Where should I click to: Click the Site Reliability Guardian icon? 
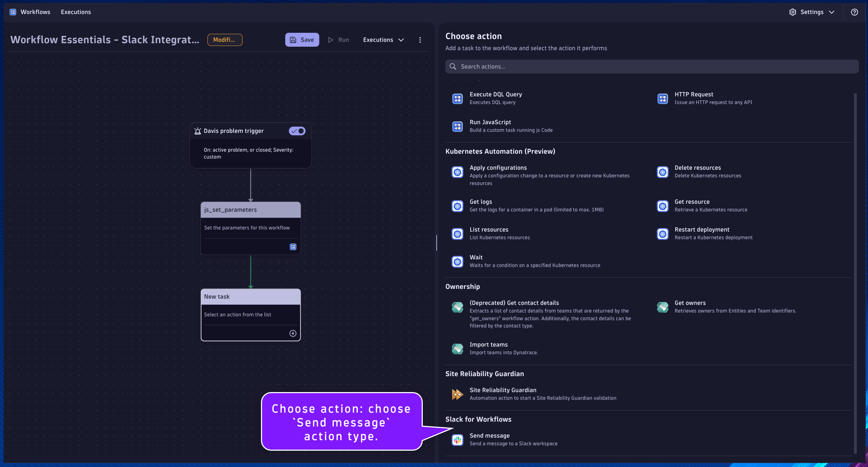tap(458, 395)
